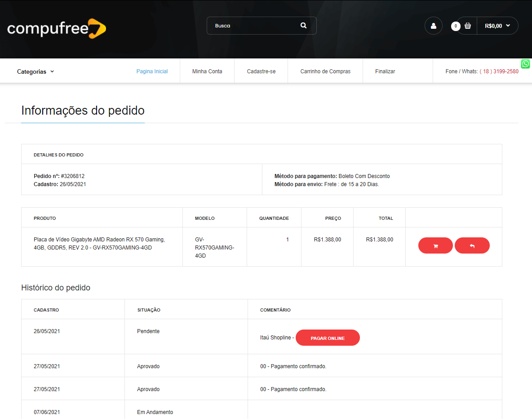
Task: Expand the R$0,00 cart dropdown
Action: 497,26
